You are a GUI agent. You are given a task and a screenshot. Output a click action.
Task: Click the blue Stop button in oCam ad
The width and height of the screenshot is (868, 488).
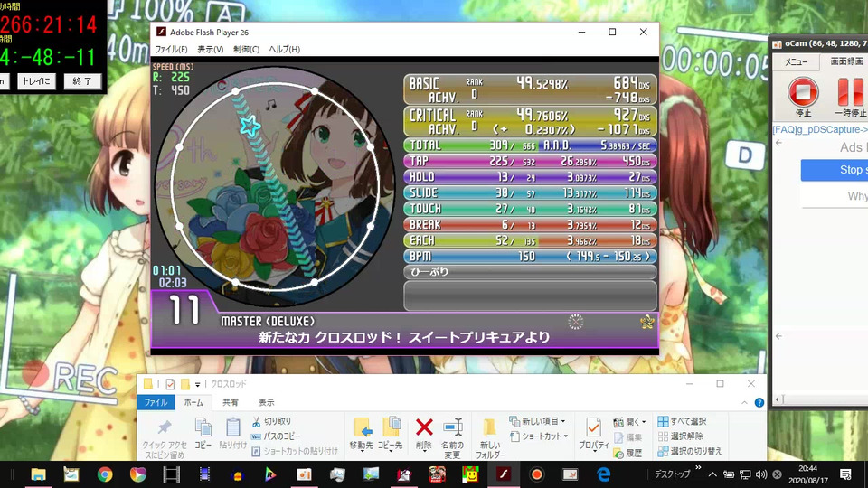coord(835,170)
